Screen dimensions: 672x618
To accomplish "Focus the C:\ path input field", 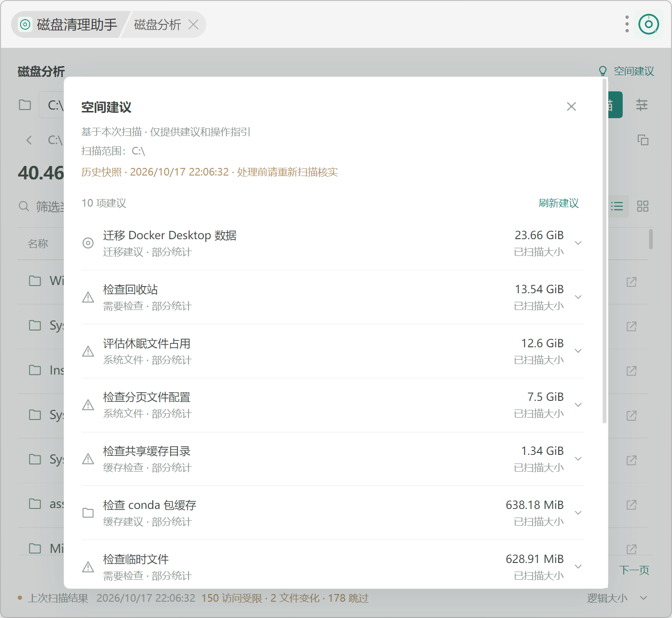I will coord(52,105).
